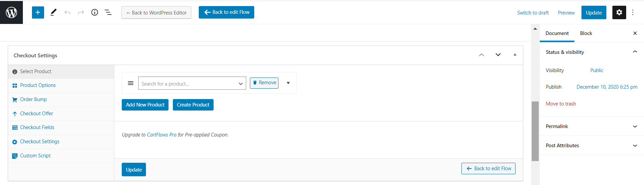This screenshot has height=185, width=644.
Task: Click the add block plus icon
Action: [x=38, y=12]
